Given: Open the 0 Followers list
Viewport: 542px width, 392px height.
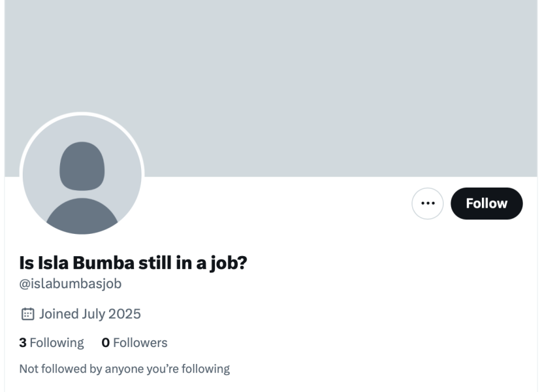Looking at the screenshot, I should 135,342.
